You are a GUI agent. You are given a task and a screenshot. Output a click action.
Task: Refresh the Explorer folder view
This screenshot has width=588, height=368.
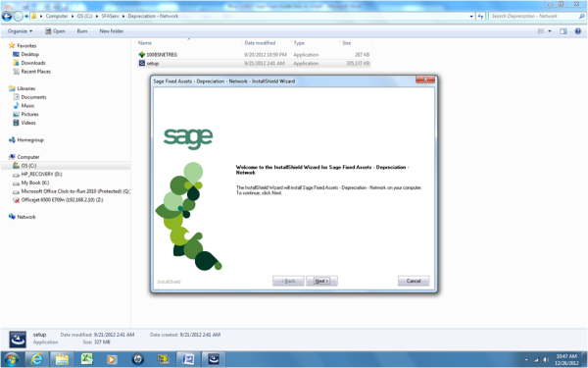coord(481,16)
